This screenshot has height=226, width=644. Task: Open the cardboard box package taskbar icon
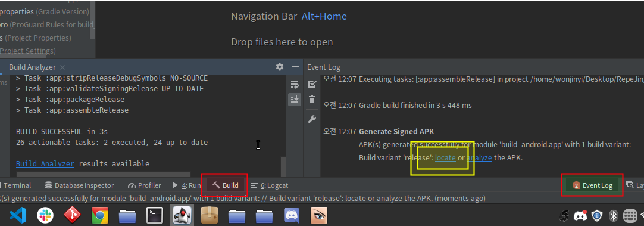tap(210, 215)
